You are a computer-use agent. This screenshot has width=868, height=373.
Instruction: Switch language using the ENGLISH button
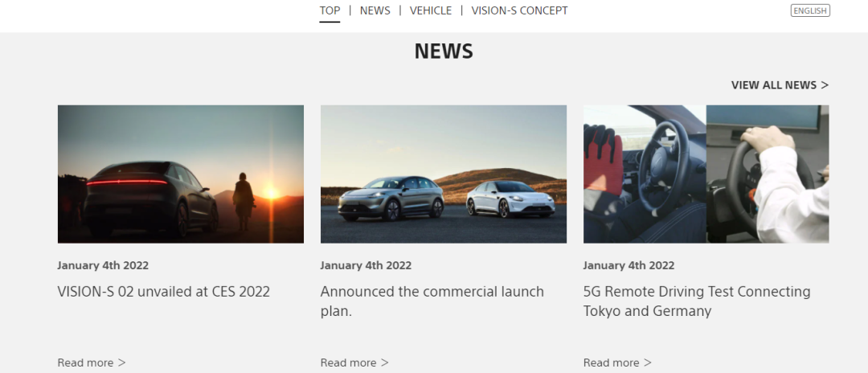pyautogui.click(x=809, y=10)
